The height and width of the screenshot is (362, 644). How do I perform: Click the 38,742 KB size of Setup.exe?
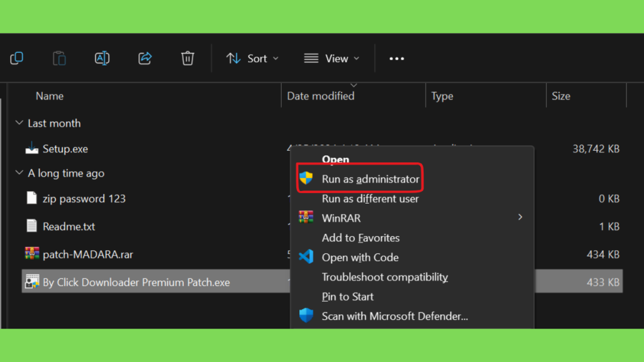tap(596, 148)
